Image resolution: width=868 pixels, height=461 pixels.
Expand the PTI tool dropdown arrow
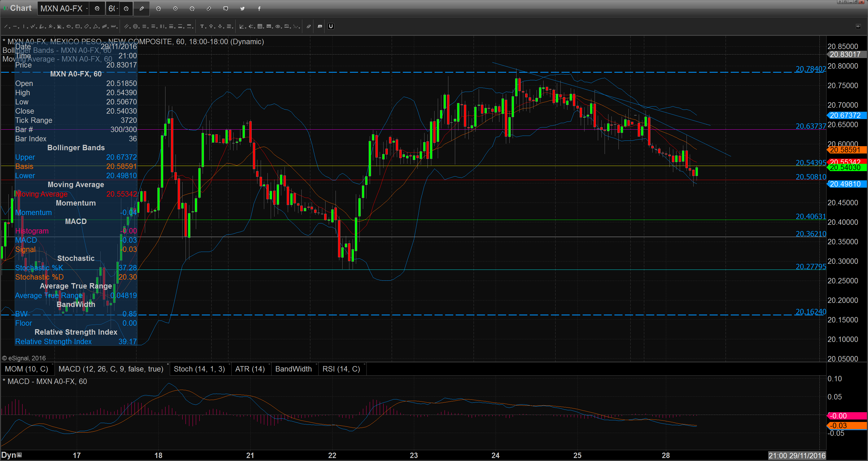click(291, 28)
